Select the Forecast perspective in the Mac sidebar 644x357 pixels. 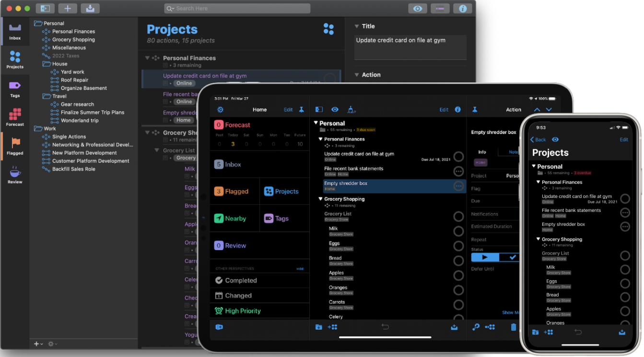click(x=15, y=117)
